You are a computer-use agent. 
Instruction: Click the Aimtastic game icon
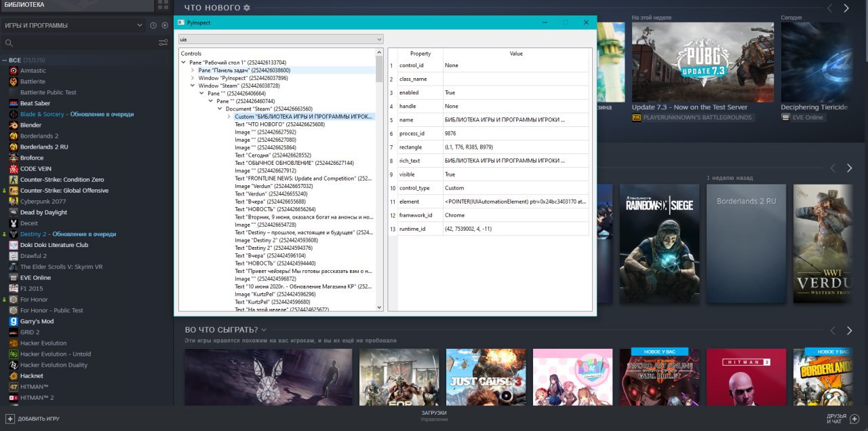point(14,71)
